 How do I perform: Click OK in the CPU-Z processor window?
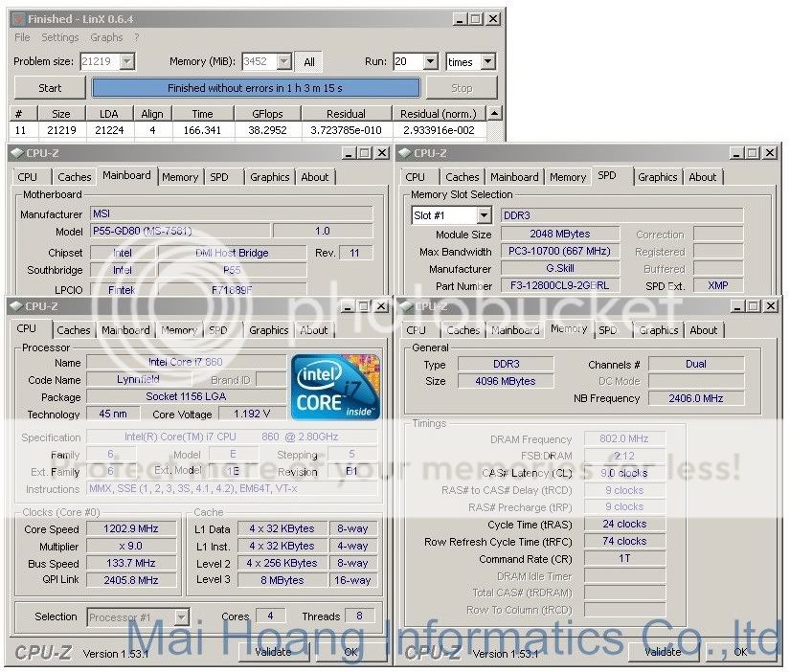351,652
